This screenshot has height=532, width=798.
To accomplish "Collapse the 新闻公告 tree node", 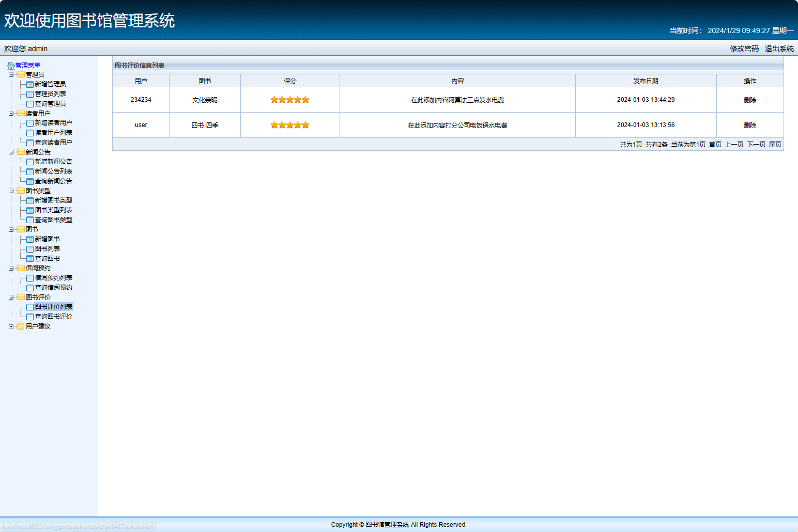I will [x=11, y=152].
